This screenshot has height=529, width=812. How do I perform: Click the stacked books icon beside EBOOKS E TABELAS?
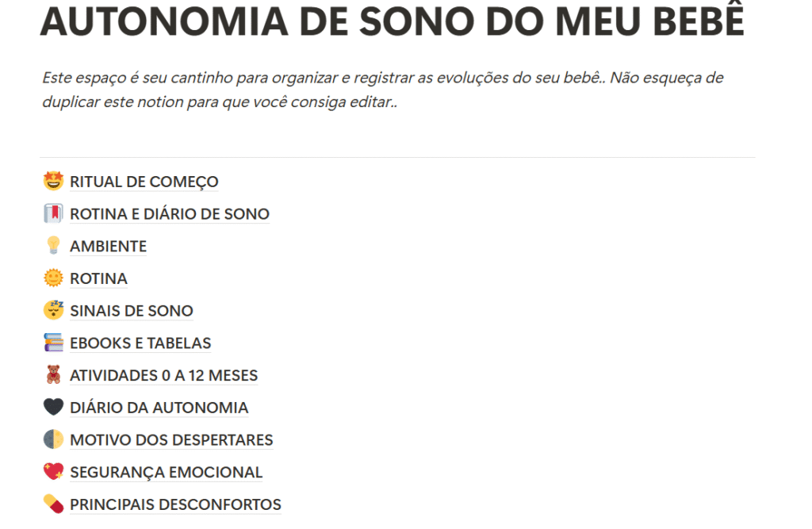[53, 343]
